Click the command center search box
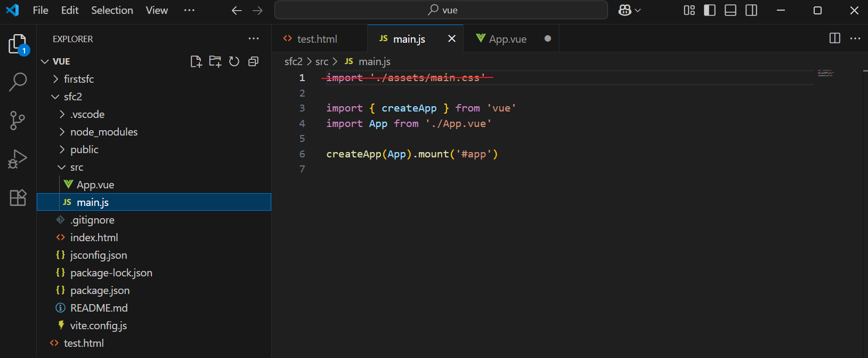868x358 pixels. coord(441,10)
